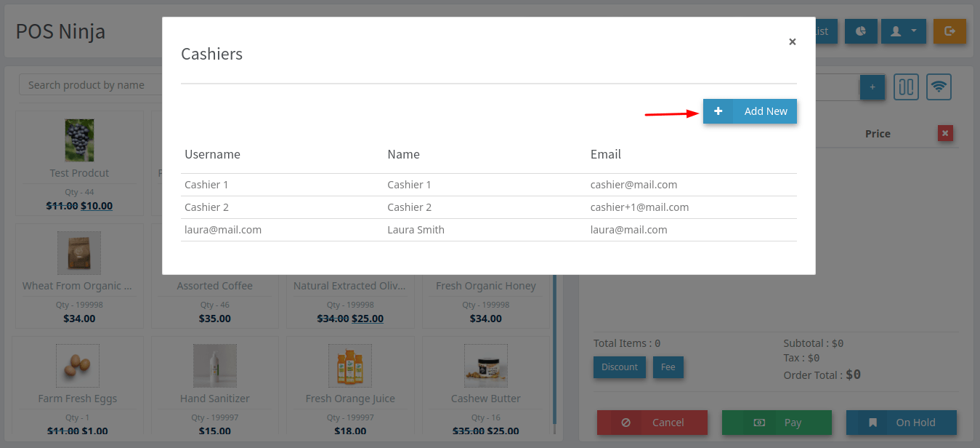980x448 pixels.
Task: Click the red clear cart X icon
Action: coord(944,133)
